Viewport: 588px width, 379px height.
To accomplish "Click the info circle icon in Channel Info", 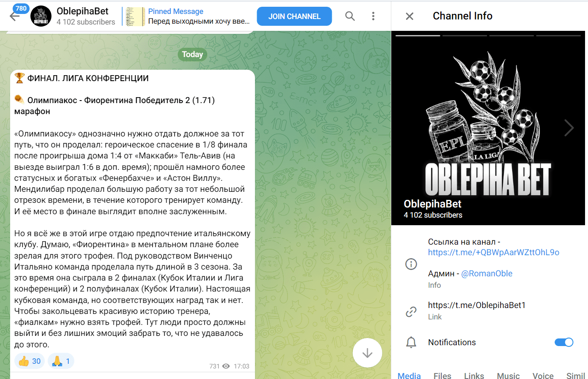I will pos(411,264).
